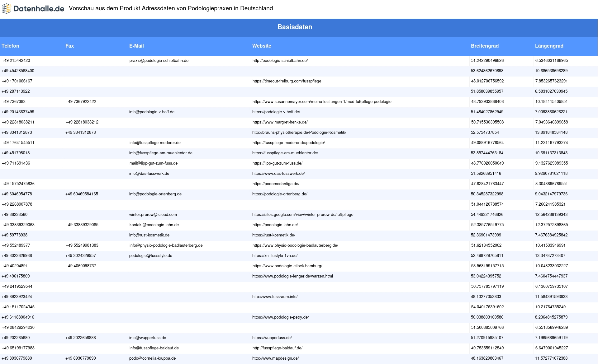Click website https://xn--fustyle-1va.de/
598x364 pixels.
point(275,256)
